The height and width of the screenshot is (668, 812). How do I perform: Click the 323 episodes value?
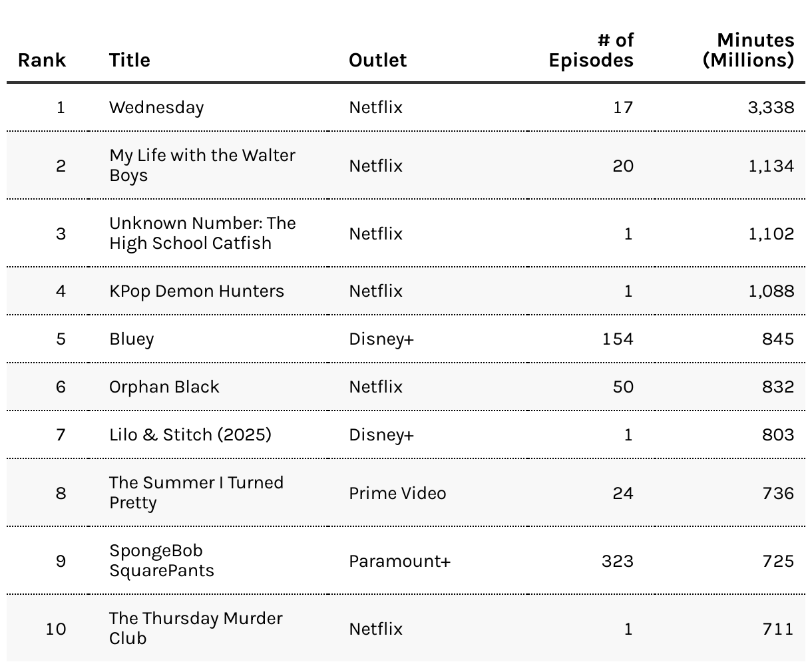618,561
